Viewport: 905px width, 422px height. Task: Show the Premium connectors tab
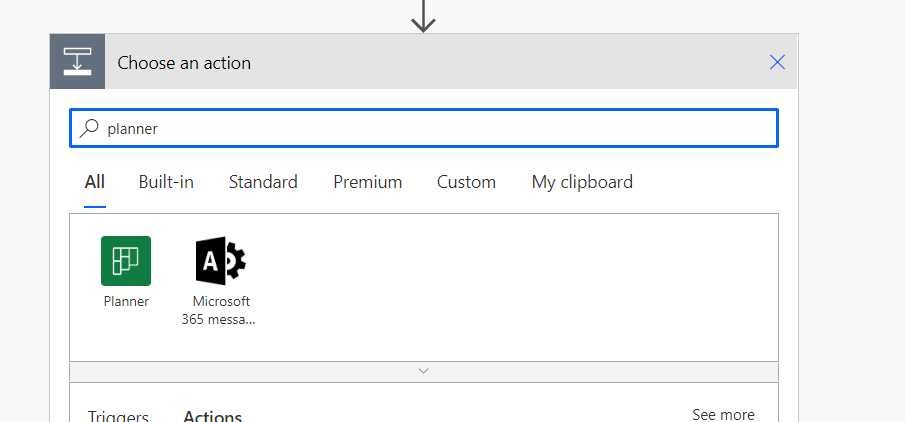[x=368, y=182]
